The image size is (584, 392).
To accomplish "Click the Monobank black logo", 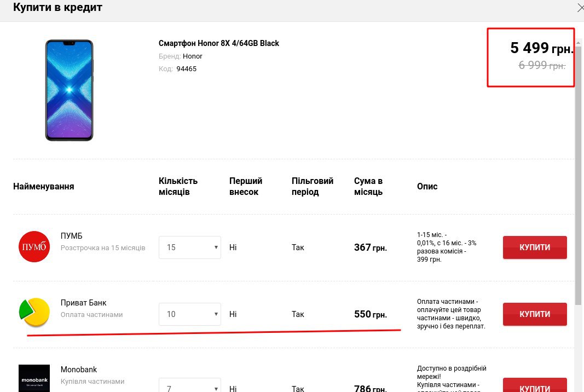I will (34, 378).
